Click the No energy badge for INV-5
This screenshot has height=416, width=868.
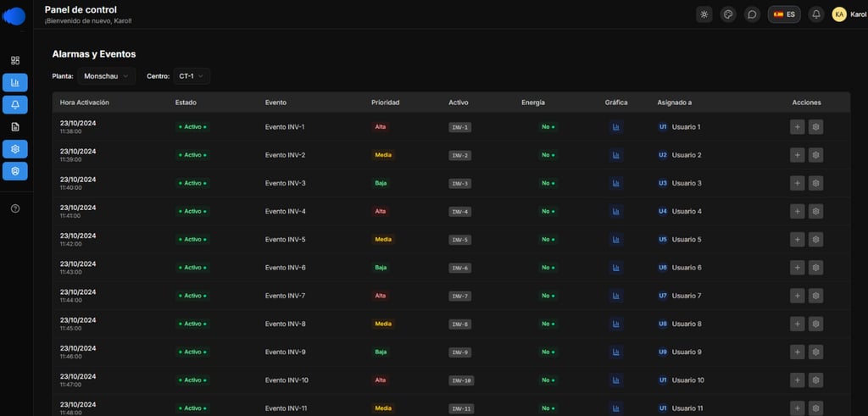[548, 240]
